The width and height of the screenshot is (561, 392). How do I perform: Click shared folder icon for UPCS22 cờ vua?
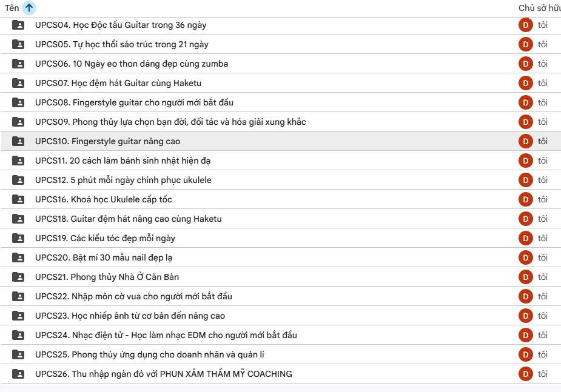coord(18,296)
